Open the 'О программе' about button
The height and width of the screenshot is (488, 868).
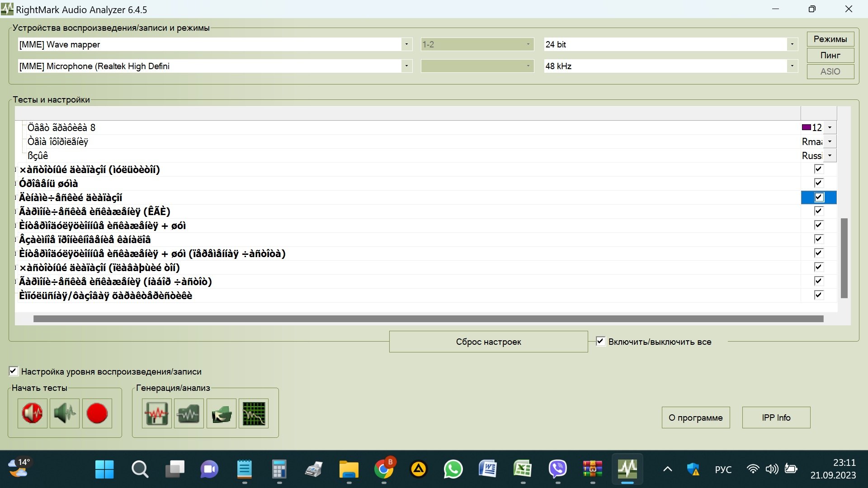pyautogui.click(x=695, y=418)
